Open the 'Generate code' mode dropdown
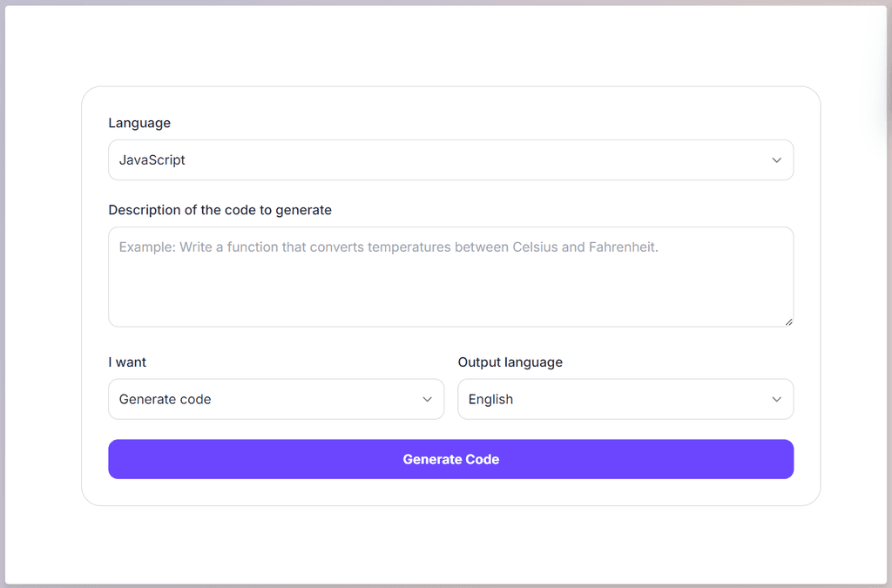892x588 pixels. tap(276, 399)
